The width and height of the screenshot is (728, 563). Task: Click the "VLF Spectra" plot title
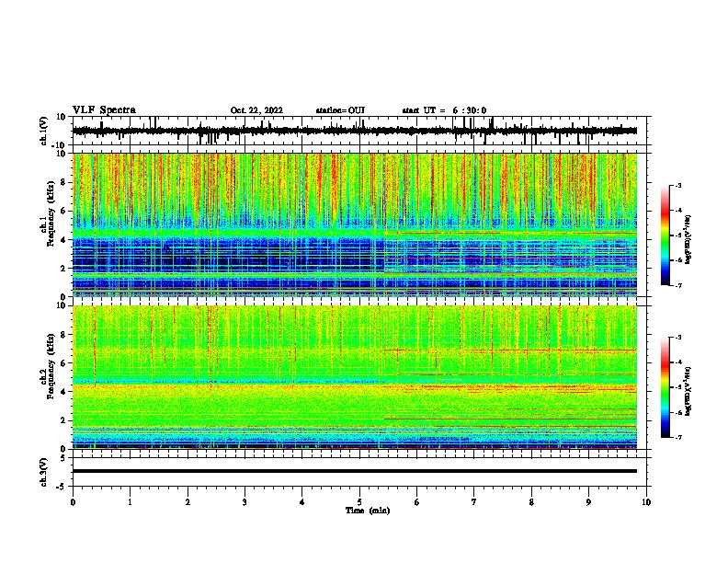pos(104,110)
